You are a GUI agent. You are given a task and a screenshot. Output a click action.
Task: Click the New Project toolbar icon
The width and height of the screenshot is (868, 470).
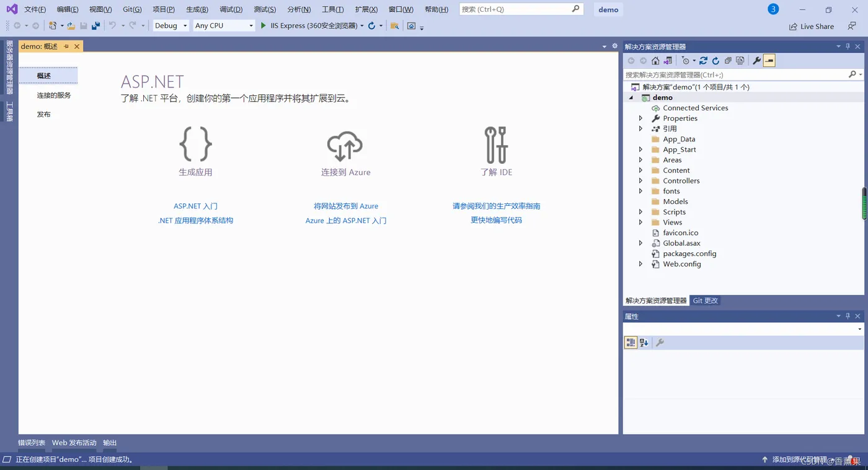53,25
